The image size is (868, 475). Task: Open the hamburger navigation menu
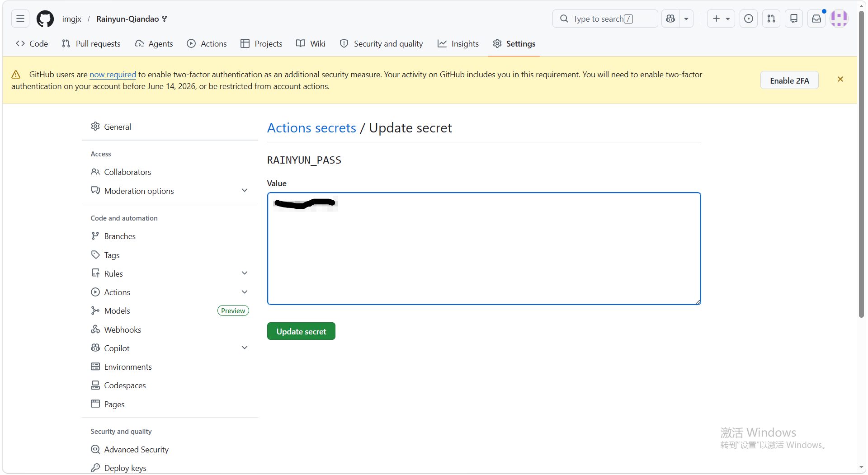(20, 19)
